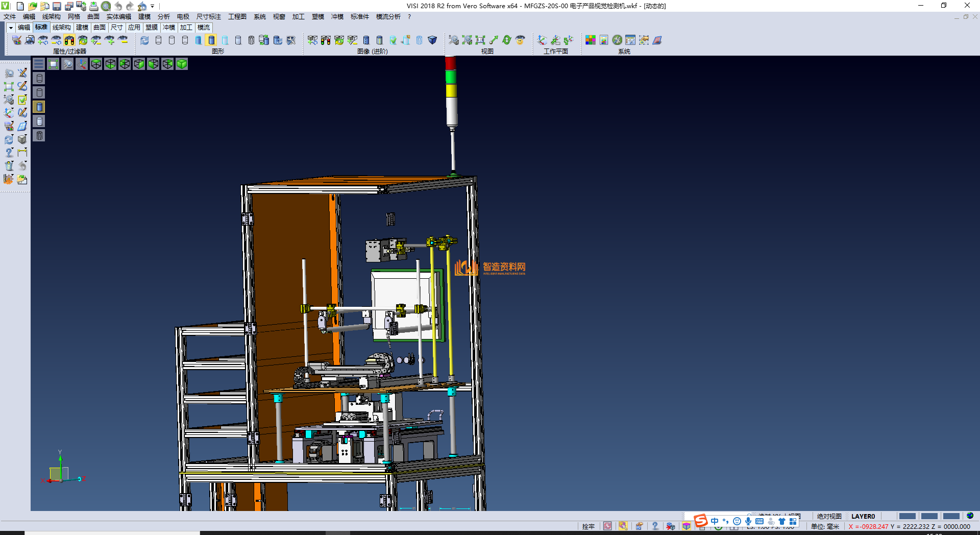This screenshot has width=980, height=535.
Task: Expand the quick access toolbar customize arrow
Action: (x=153, y=6)
